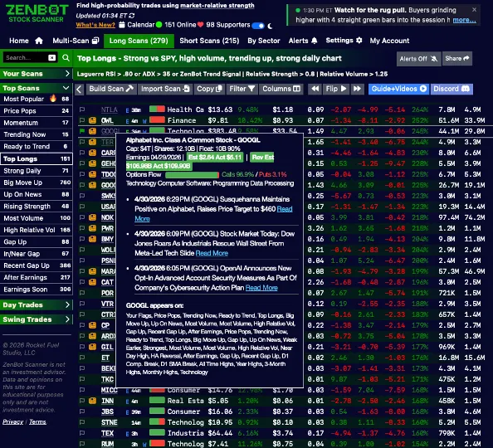This screenshot has width=493, height=448.
Task: Click the green bar on TEX row
Action: click(x=157, y=432)
